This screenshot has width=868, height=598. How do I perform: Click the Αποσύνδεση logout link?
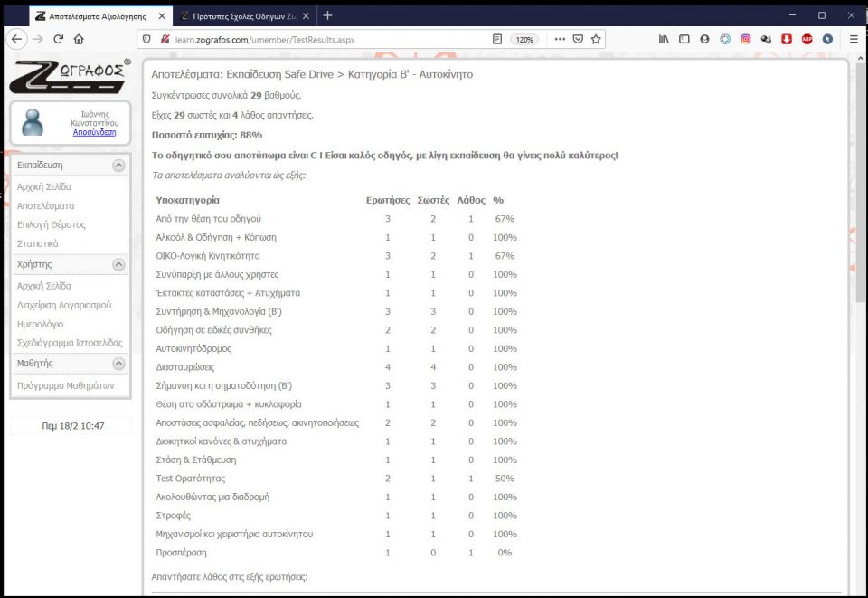tap(94, 132)
